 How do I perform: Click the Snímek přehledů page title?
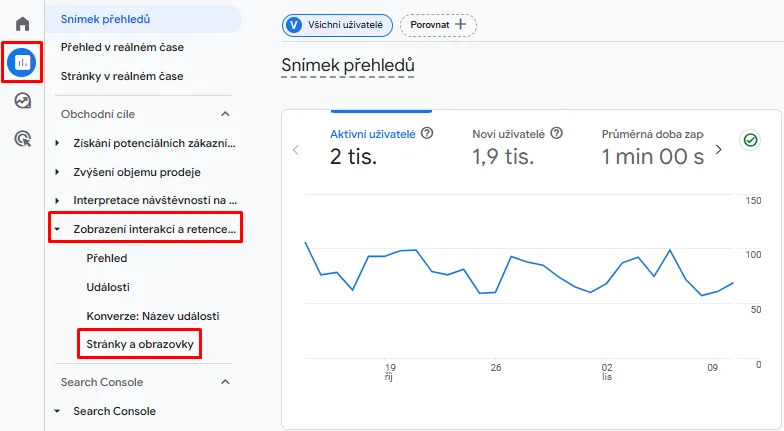coord(348,66)
